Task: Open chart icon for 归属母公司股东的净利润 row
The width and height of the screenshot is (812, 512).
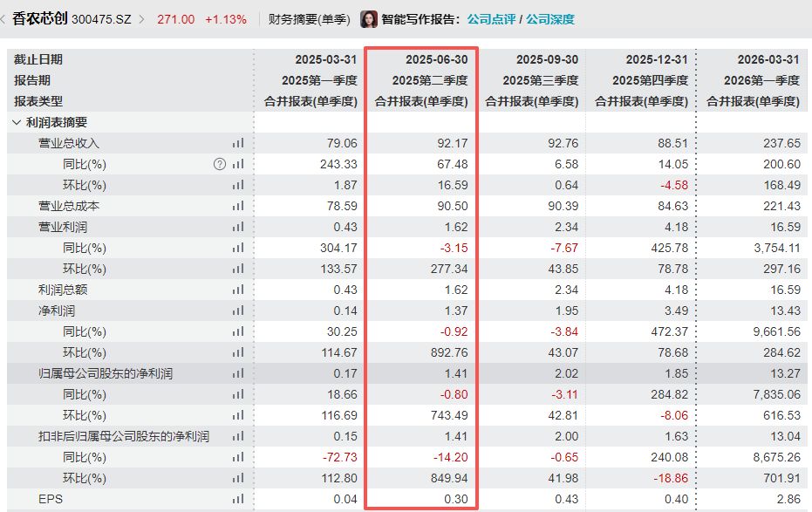Action: 238,373
